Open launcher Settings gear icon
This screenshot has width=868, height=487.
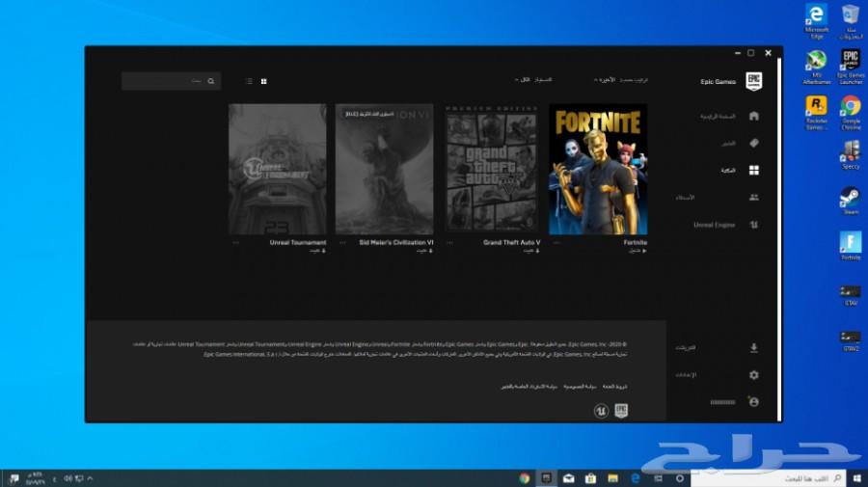tap(754, 375)
